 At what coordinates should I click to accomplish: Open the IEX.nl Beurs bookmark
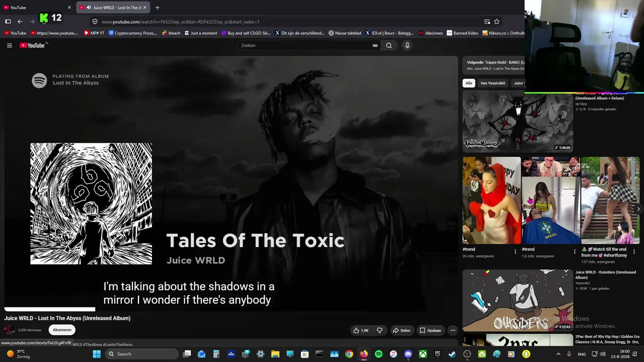coord(389,33)
